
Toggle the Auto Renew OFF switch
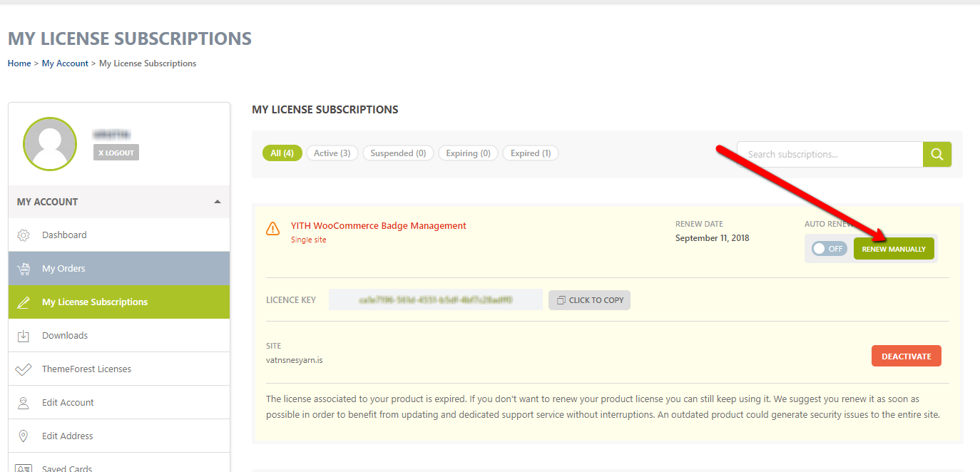pos(829,249)
